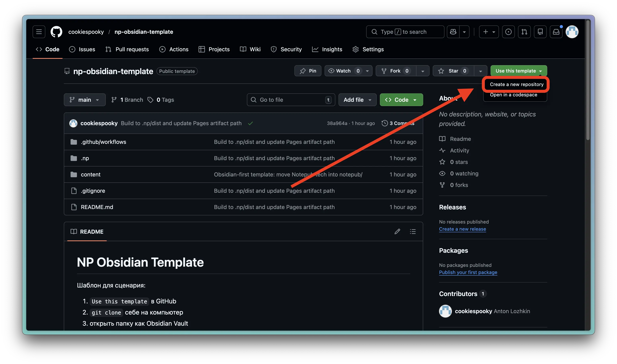Expand the main branch dropdown
The width and height of the screenshot is (617, 364).
click(85, 100)
